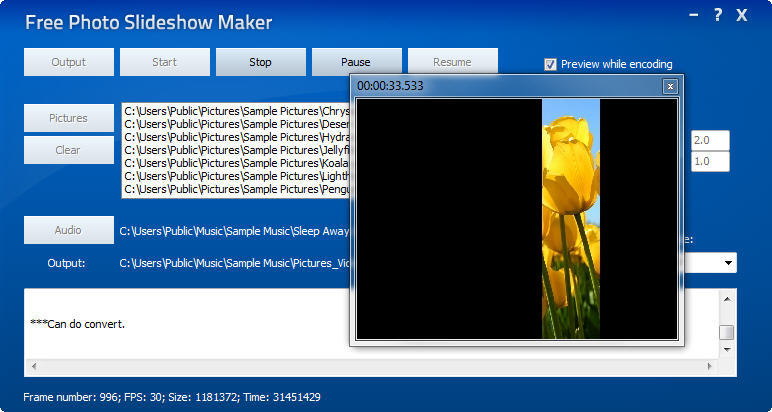Open the help question mark
The width and height of the screenshot is (772, 412).
718,16
